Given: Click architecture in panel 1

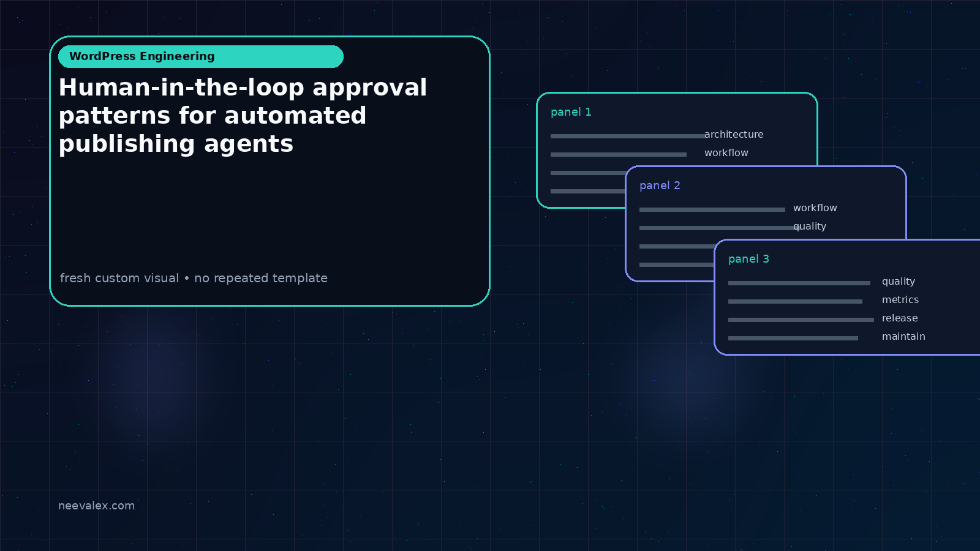Looking at the screenshot, I should click(734, 134).
